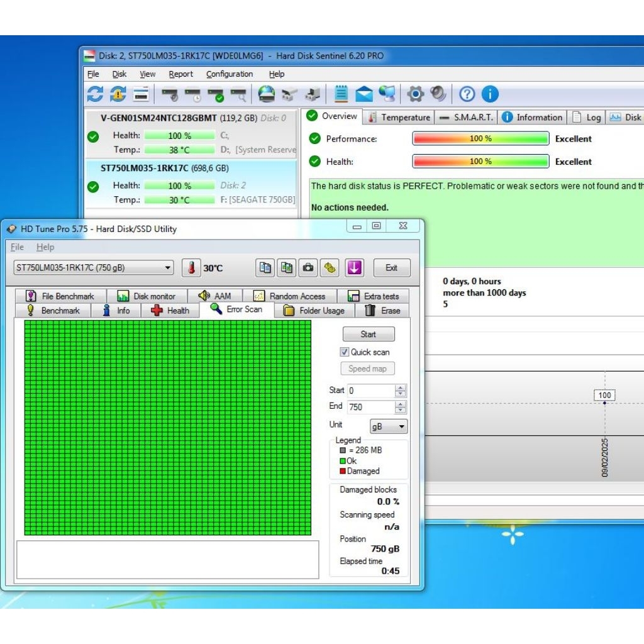644x644 pixels.
Task: Increase the End value with spinner
Action: point(400,404)
